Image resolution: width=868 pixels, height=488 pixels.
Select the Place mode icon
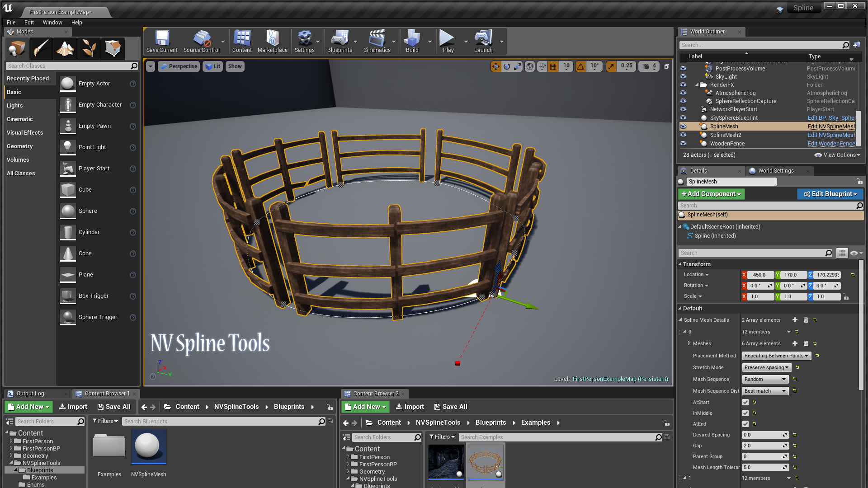pyautogui.click(x=17, y=48)
